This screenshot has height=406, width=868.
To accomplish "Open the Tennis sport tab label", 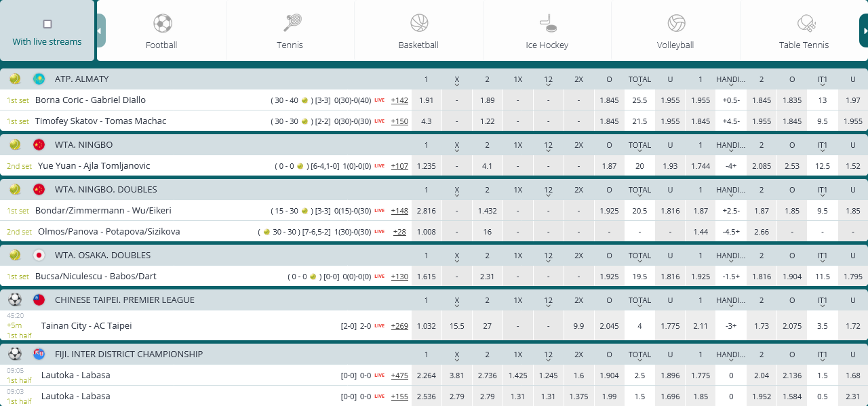I will (290, 45).
